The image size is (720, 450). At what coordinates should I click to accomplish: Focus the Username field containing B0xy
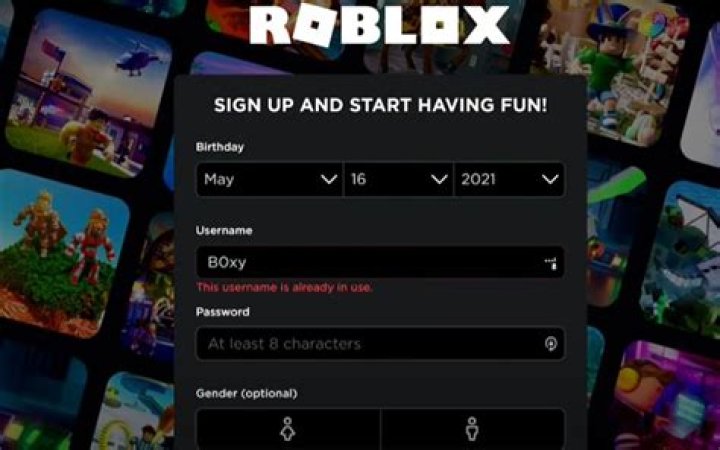380,262
